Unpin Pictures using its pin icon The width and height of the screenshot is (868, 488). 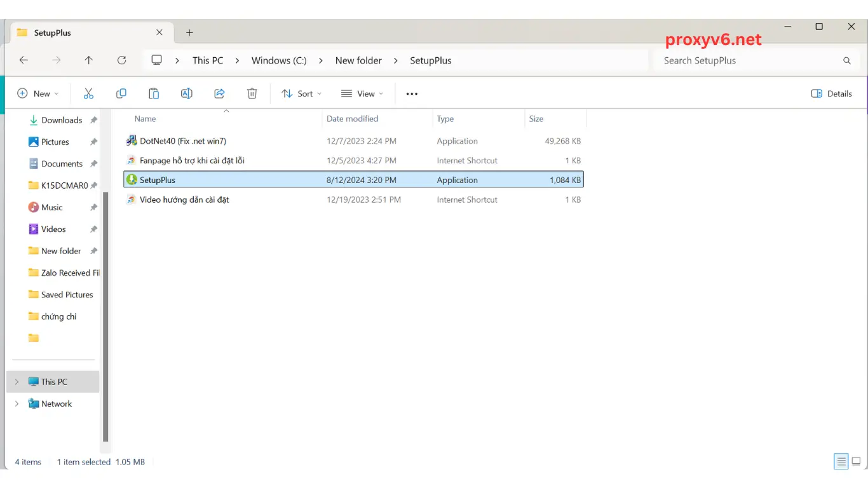pyautogui.click(x=93, y=142)
